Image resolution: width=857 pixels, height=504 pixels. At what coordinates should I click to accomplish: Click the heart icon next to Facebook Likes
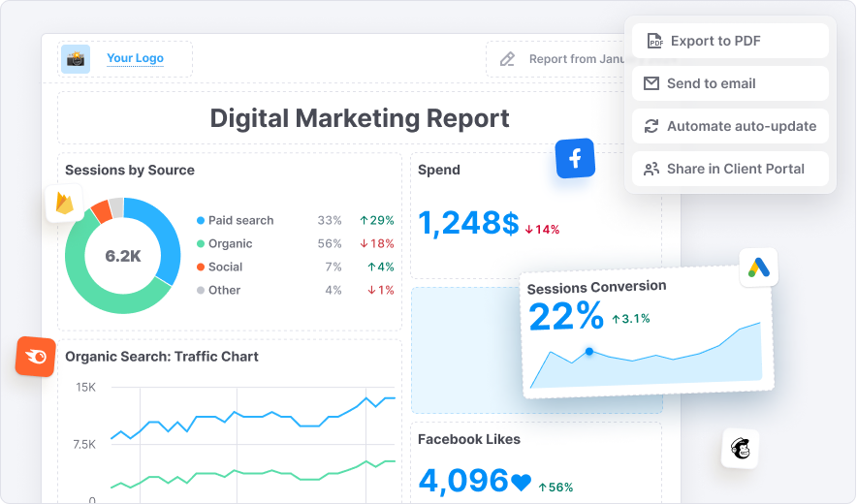[x=522, y=482]
